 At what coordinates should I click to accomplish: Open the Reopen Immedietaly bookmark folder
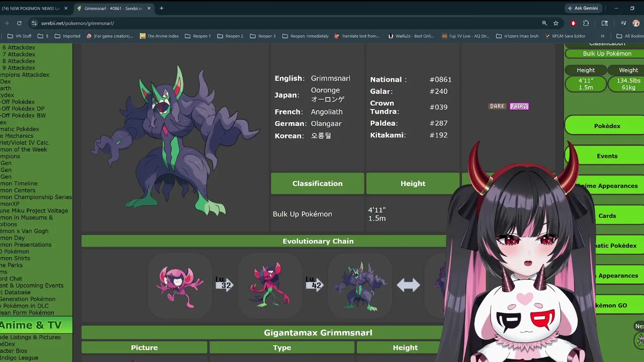pos(305,36)
